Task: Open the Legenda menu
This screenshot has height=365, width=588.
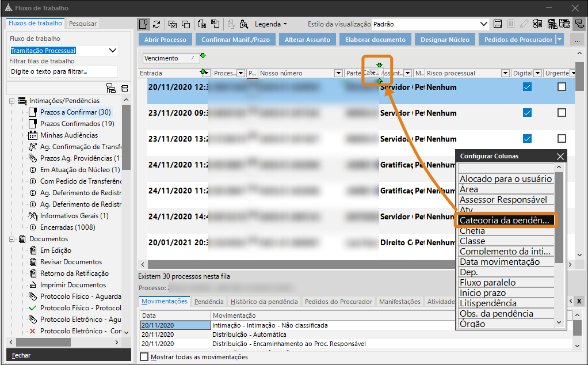Action: tap(270, 24)
